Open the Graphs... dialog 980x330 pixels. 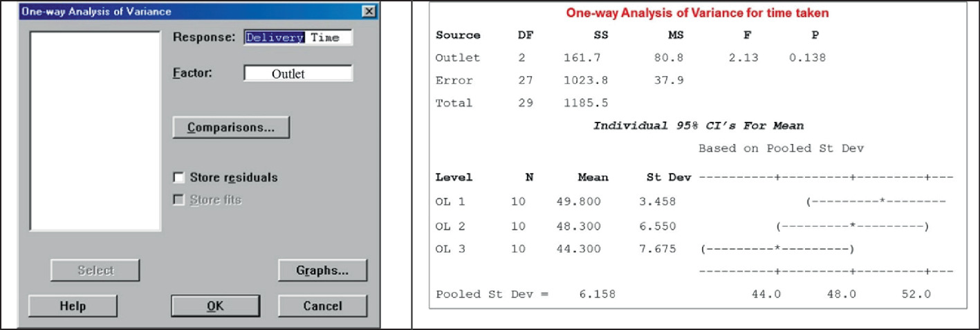(322, 271)
